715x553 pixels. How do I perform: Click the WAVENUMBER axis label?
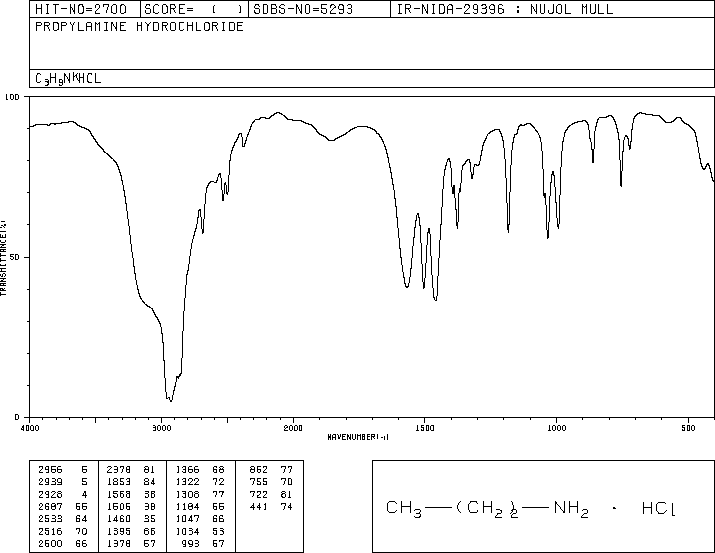358,437
